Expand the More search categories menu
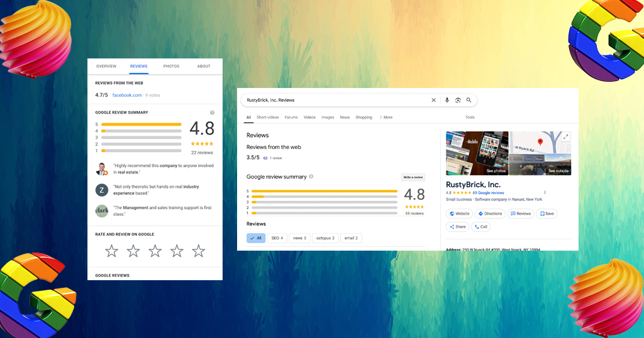Image resolution: width=644 pixels, height=338 pixels. (386, 117)
